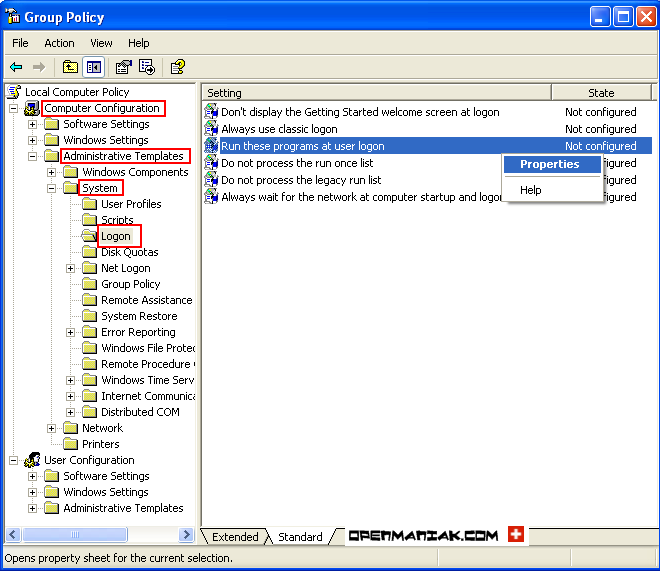
Task: Click the tree pane scrollbar left arrow
Action: tap(13, 534)
